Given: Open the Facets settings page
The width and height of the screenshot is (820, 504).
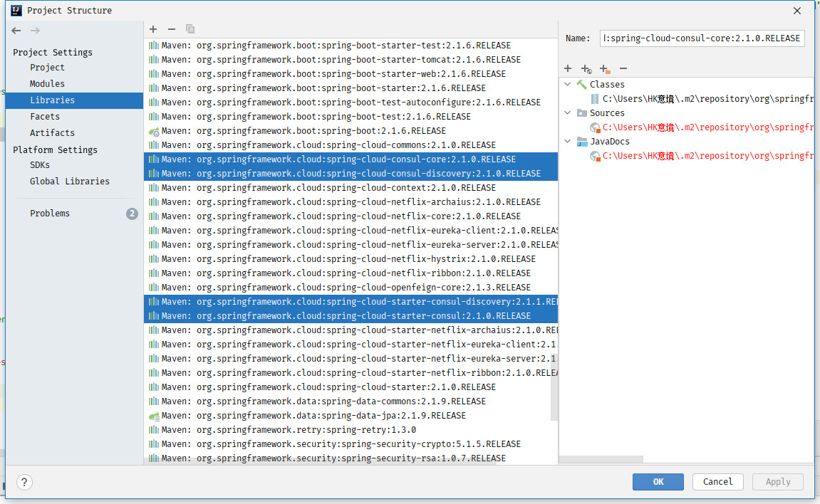Looking at the screenshot, I should click(44, 117).
